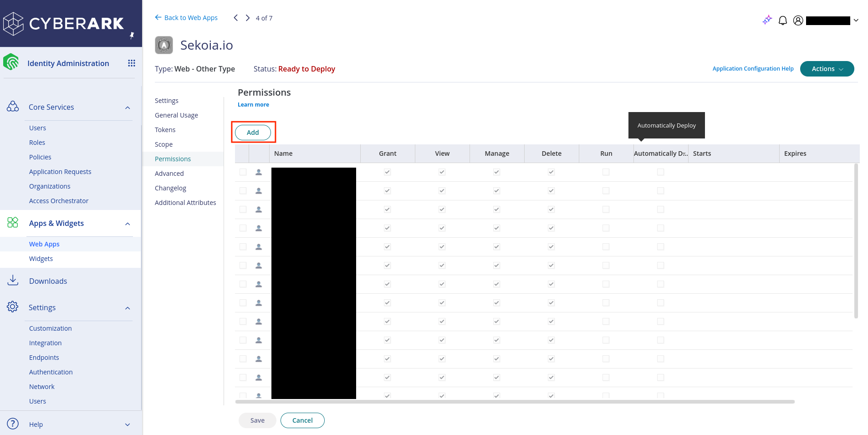Open the notifications bell
The image size is (868, 435).
(x=783, y=20)
